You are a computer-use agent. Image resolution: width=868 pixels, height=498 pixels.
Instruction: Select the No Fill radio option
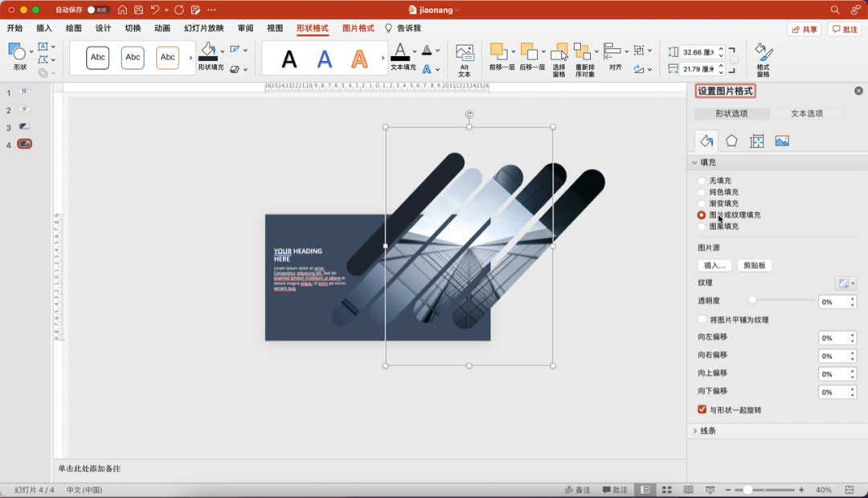702,181
